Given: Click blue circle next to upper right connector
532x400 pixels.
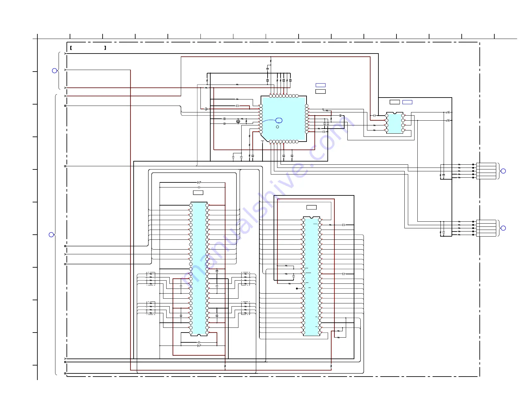Looking at the screenshot, I should (x=503, y=171).
